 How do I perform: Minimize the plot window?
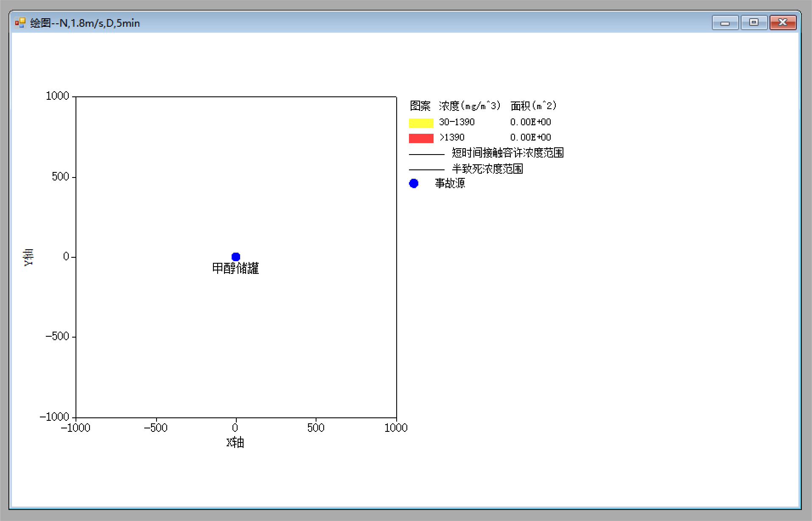click(725, 23)
